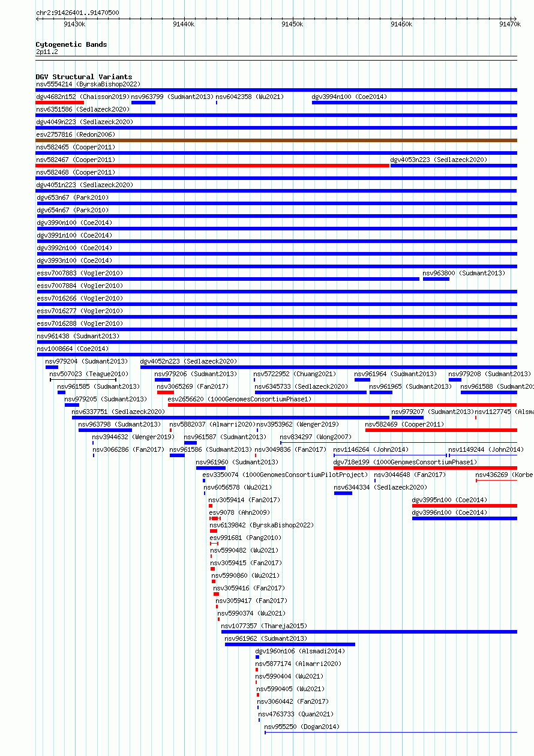Open nsv961438 (Sudmant2013) variant
This screenshot has width=534, height=756.
pyautogui.click(x=78, y=336)
